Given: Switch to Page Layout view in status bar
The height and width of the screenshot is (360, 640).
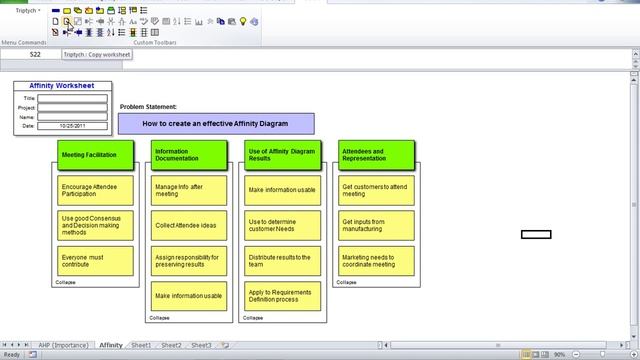Looking at the screenshot, I should pyautogui.click(x=536, y=355).
